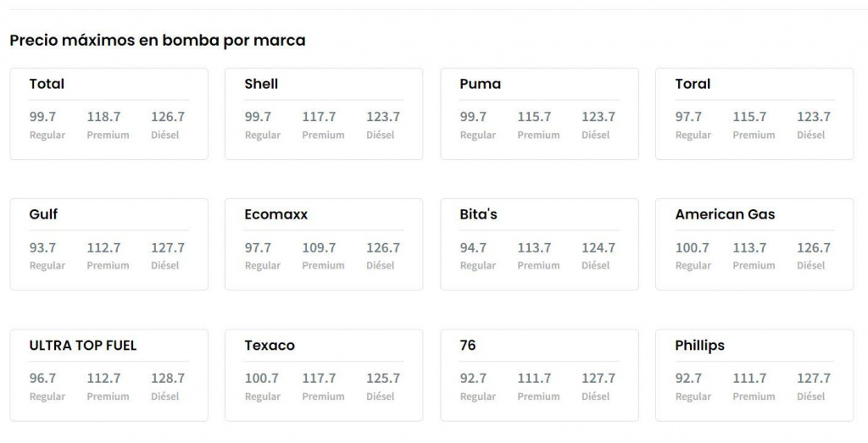Viewport: 868px width, 443px height.
Task: Click American Gas 100.7 Regular price
Action: click(x=692, y=248)
